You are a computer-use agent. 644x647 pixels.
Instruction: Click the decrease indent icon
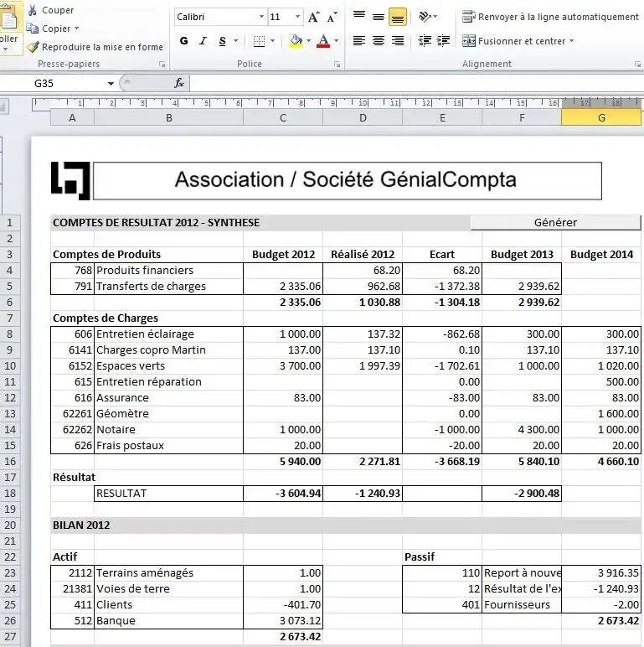(x=425, y=40)
